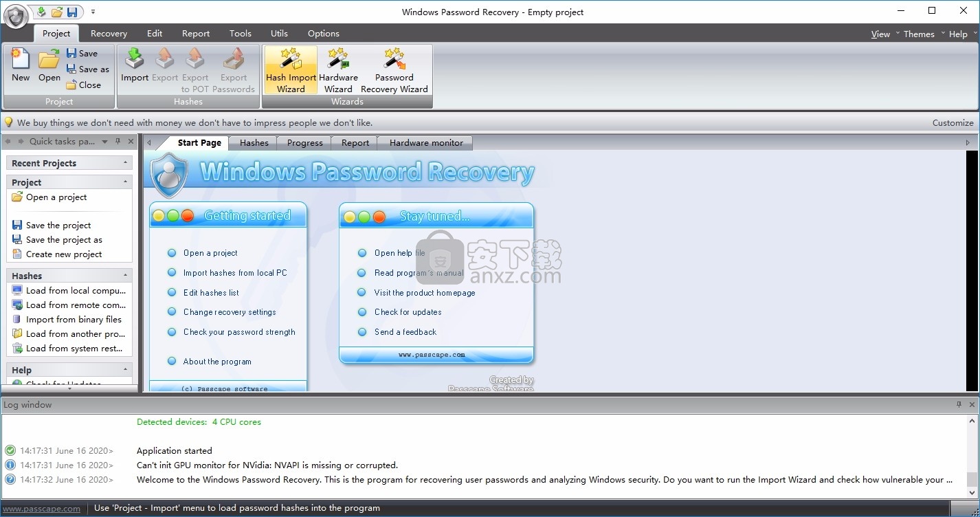
Task: Click Change recovery settings link
Action: (x=230, y=311)
